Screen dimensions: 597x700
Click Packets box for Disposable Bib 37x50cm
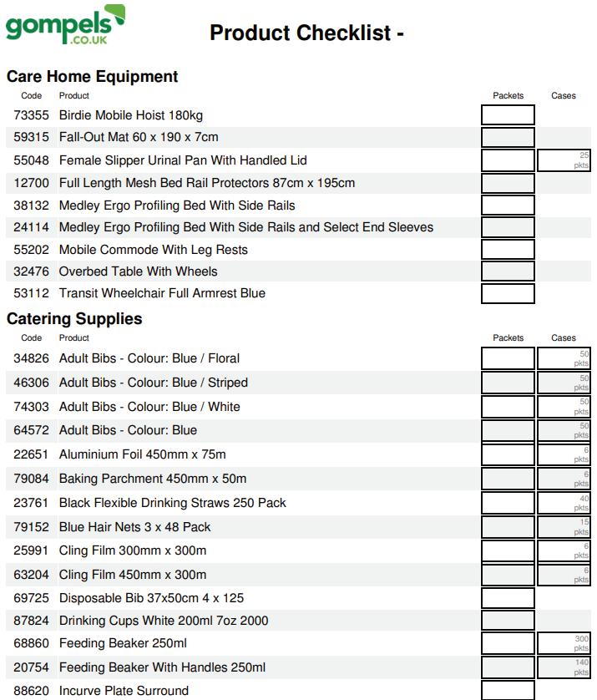click(508, 598)
